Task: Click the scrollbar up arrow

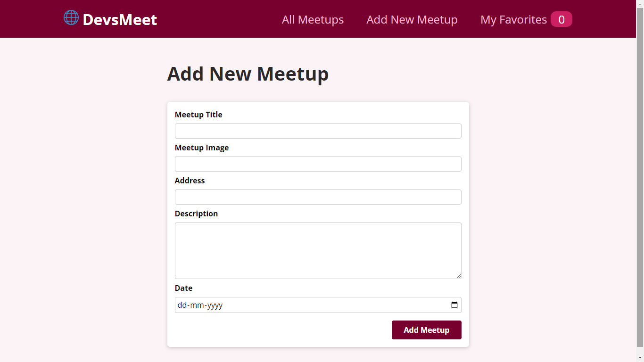Action: point(640,3)
